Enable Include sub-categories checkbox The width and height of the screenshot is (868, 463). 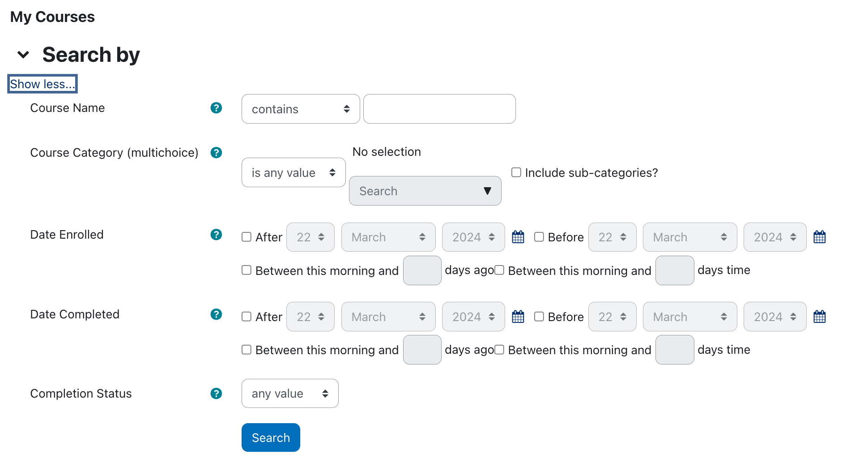click(516, 172)
